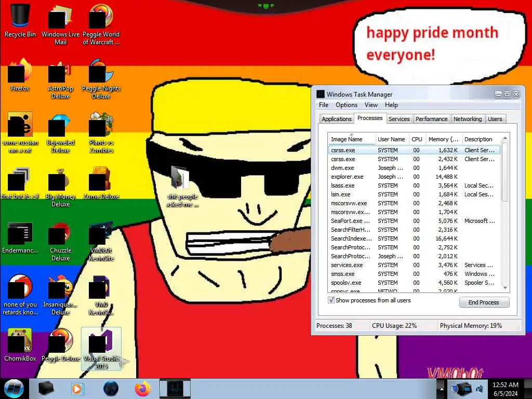Select the Endermanc... desktop icon

pyautogui.click(x=20, y=237)
